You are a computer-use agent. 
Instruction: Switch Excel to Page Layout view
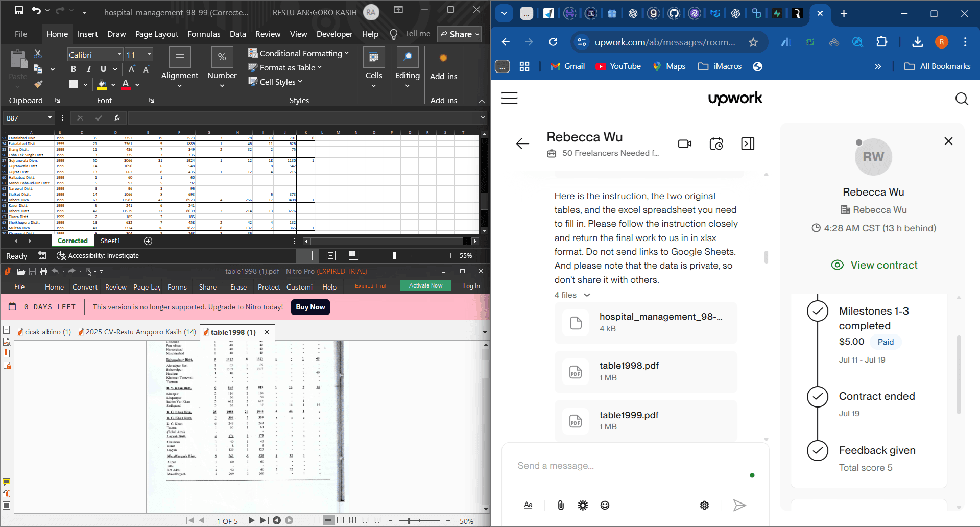(x=330, y=255)
